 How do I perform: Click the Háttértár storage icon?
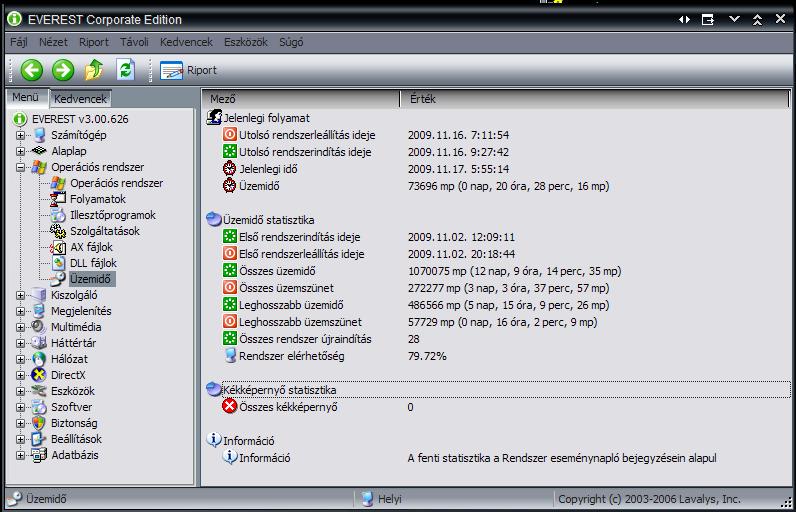39,343
